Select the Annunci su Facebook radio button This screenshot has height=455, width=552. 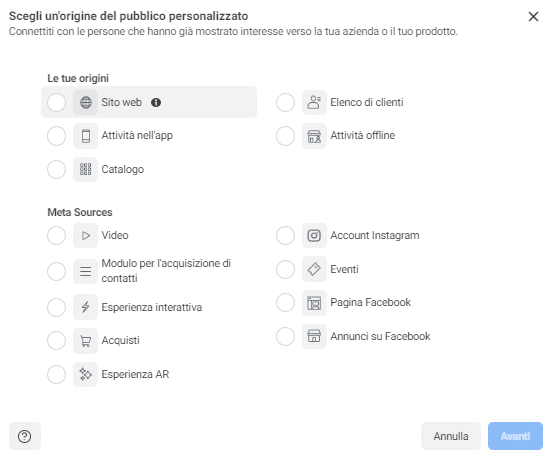[x=286, y=336]
